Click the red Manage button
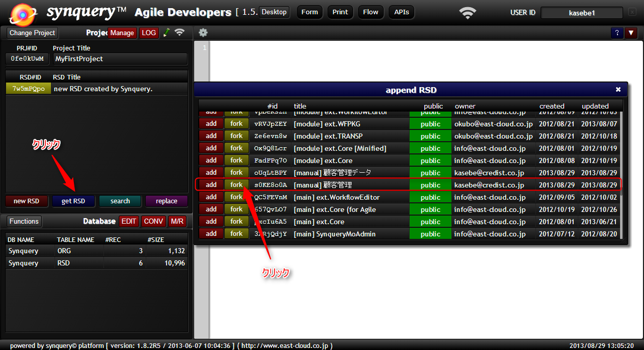Viewport: 644px width, 350px height. 122,33
